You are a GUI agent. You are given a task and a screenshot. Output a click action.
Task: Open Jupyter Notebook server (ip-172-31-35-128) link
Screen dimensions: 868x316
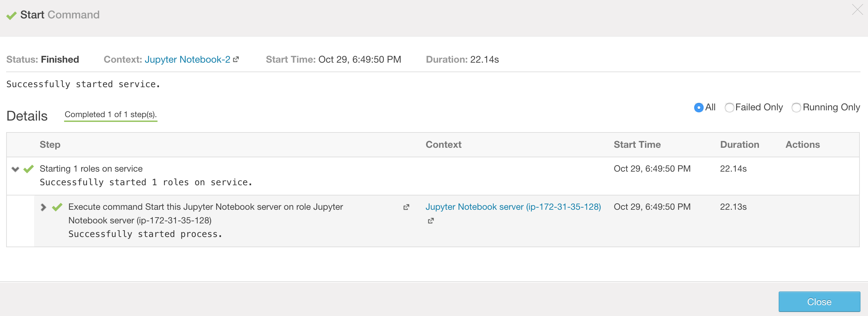tap(513, 207)
